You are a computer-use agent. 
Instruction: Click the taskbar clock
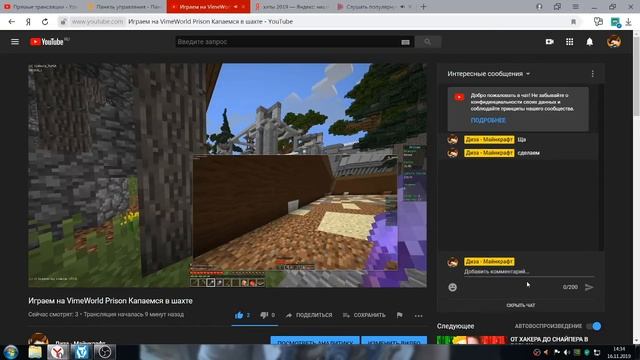click(x=619, y=352)
